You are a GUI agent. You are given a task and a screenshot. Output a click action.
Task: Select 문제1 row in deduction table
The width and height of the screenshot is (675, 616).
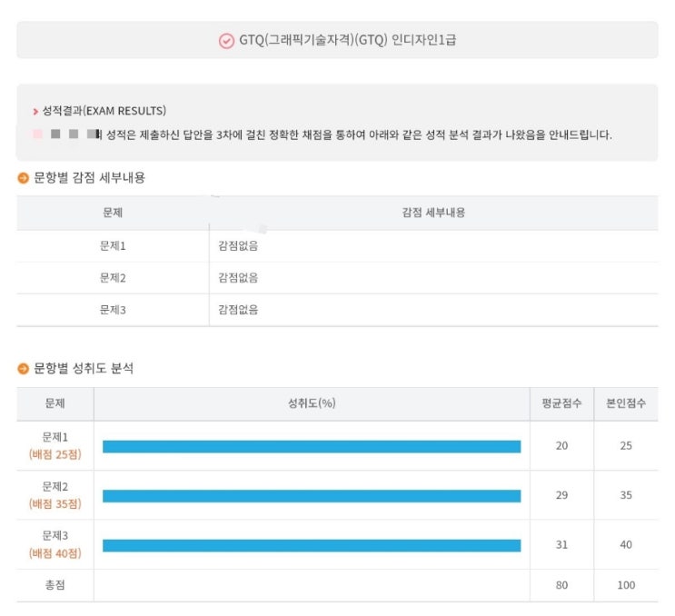337,246
